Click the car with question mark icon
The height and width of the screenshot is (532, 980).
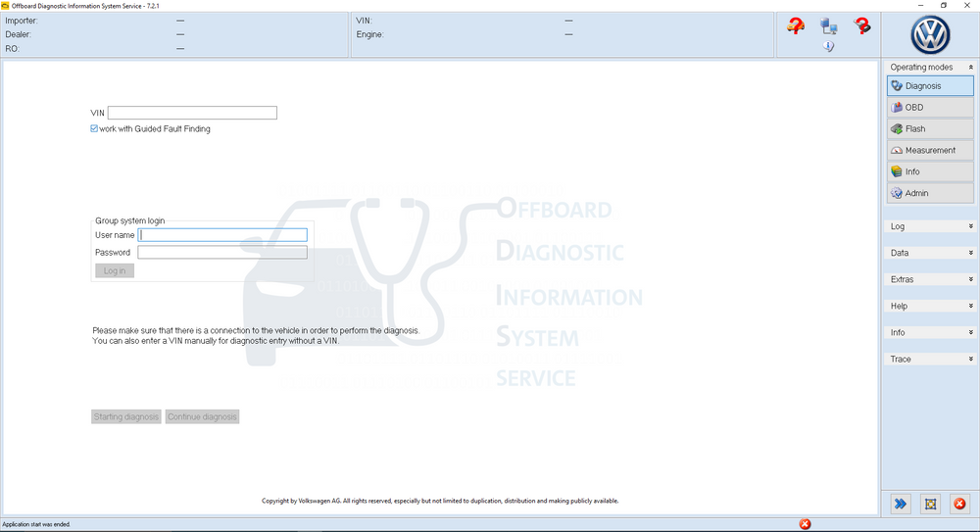(x=796, y=26)
